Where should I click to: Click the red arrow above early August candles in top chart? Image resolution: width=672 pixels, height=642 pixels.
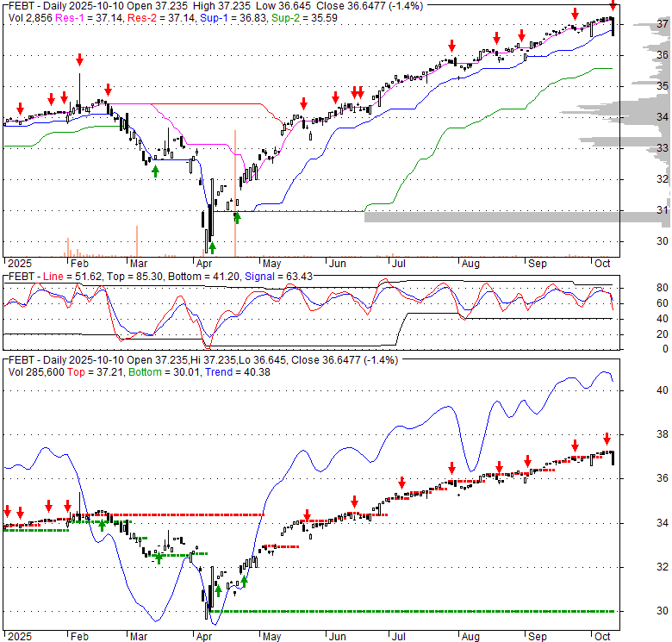(x=451, y=47)
